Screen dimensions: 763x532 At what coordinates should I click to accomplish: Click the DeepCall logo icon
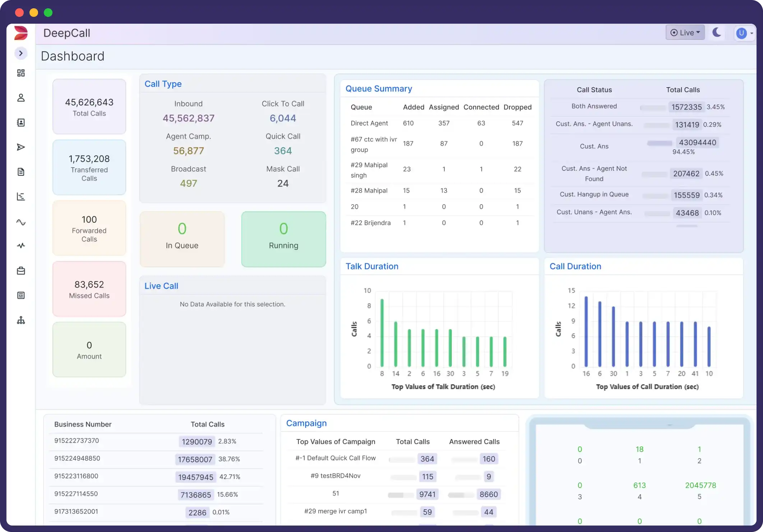pyautogui.click(x=21, y=33)
